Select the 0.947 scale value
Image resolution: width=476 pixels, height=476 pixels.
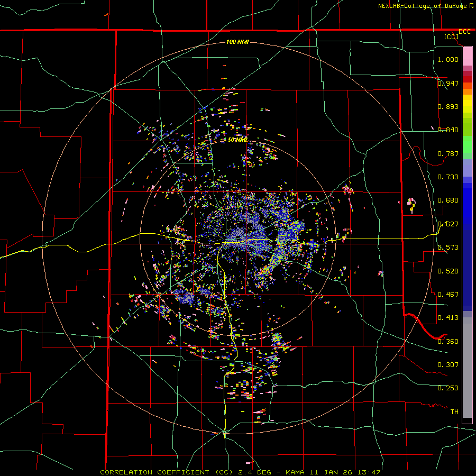[x=448, y=83]
